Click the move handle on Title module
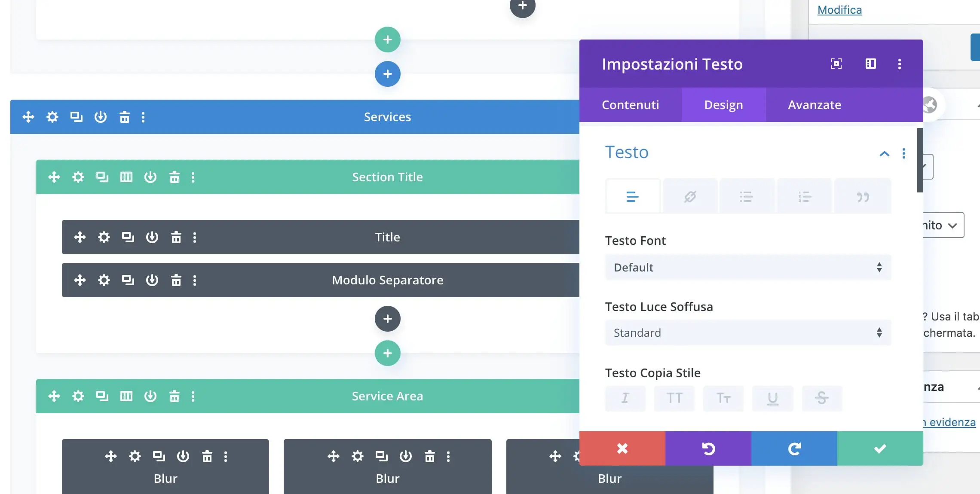 click(80, 237)
